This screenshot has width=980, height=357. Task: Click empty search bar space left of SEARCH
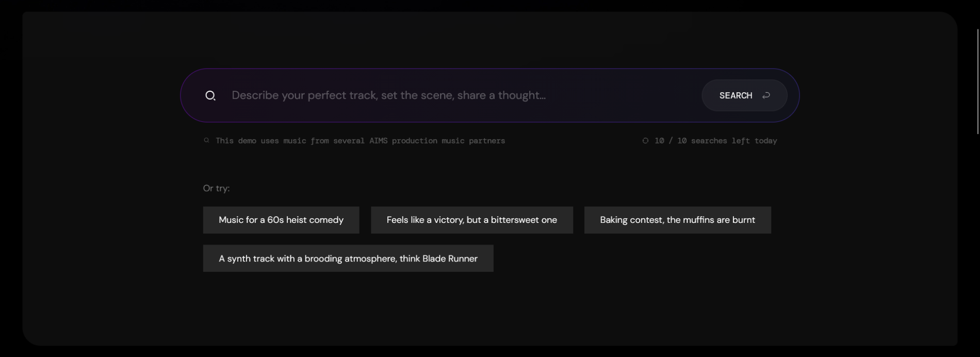click(624, 95)
